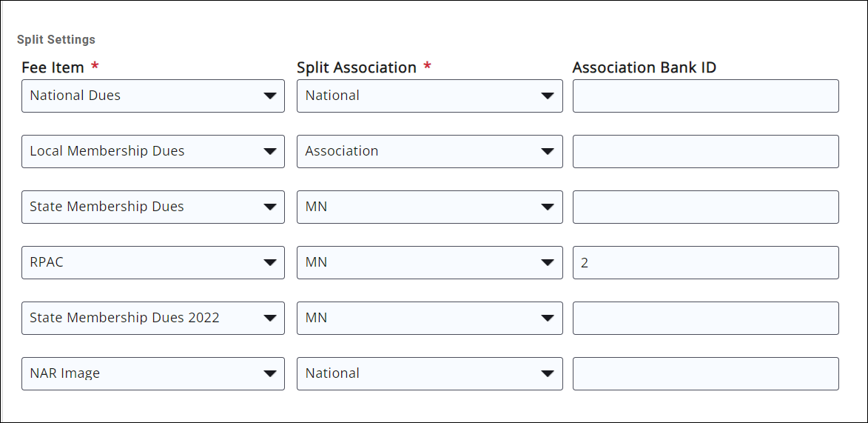The image size is (868, 423).
Task: Open MN split dropdown for State Dues 2022
Action: 429,318
